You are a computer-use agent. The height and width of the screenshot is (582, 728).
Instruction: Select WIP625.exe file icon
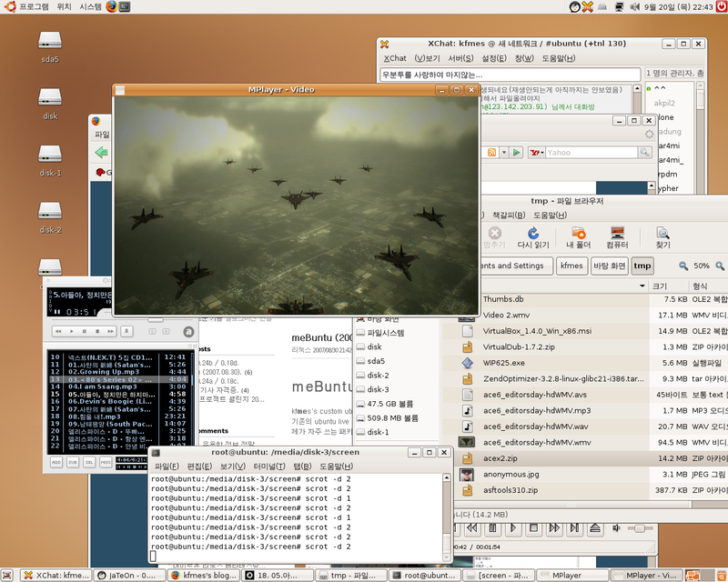468,363
